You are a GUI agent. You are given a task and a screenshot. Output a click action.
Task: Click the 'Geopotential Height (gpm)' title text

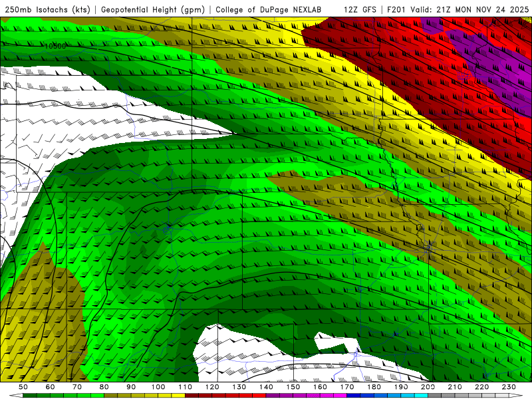153,9
